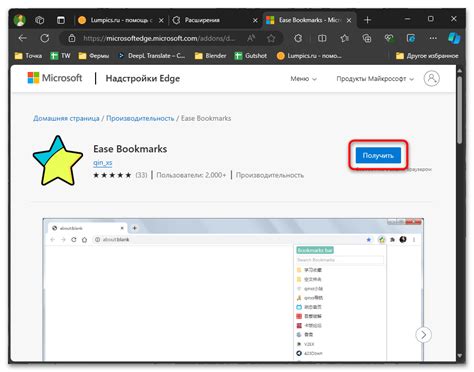This screenshot has height=372, width=474.
Task: Go to Домашняя страница breadcrumb
Action: pos(66,118)
